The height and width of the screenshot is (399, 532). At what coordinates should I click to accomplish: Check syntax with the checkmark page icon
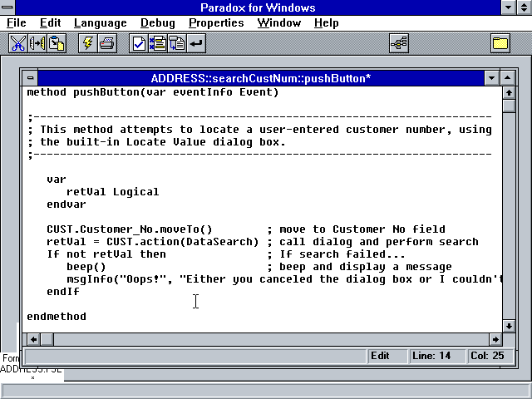(x=139, y=43)
